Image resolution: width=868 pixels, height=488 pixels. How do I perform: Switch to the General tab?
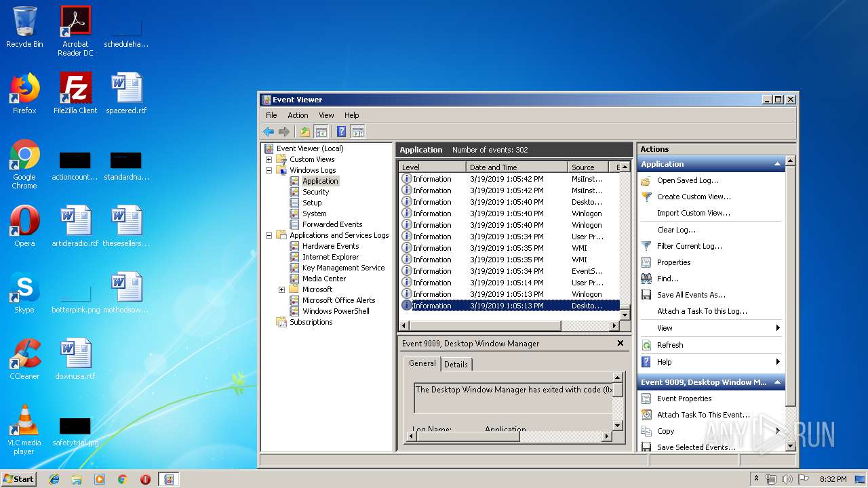tap(422, 363)
